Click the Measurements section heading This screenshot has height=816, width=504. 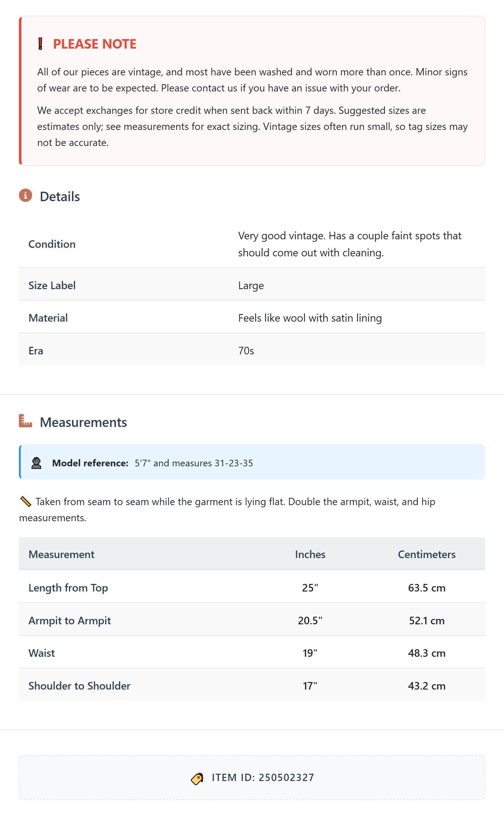[83, 422]
